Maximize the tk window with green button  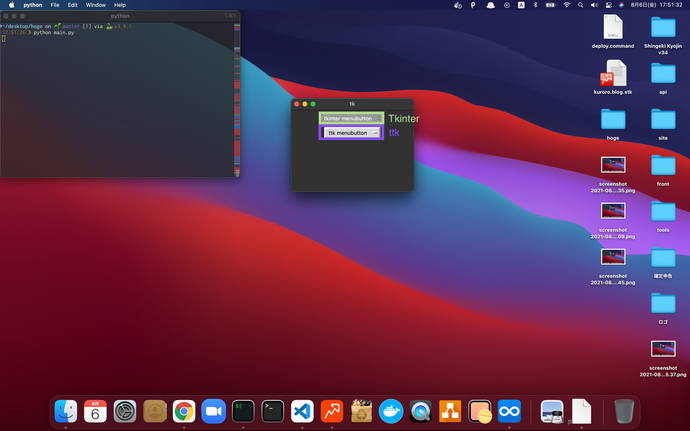point(313,104)
